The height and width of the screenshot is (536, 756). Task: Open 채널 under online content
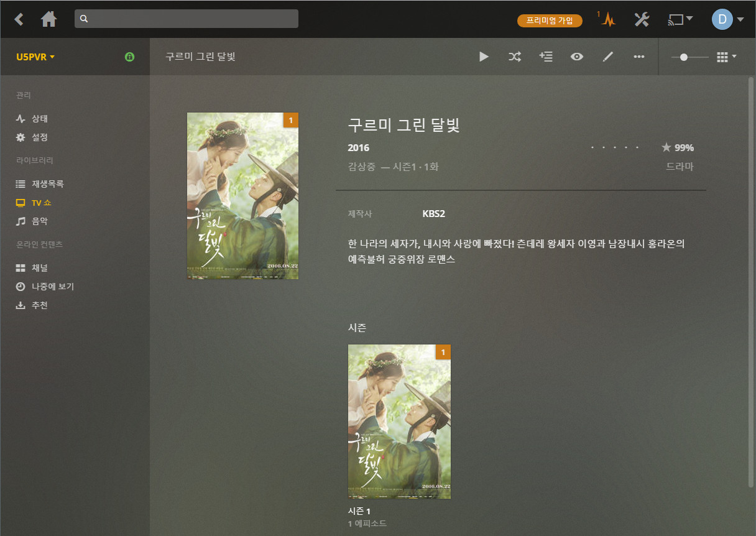click(x=32, y=268)
